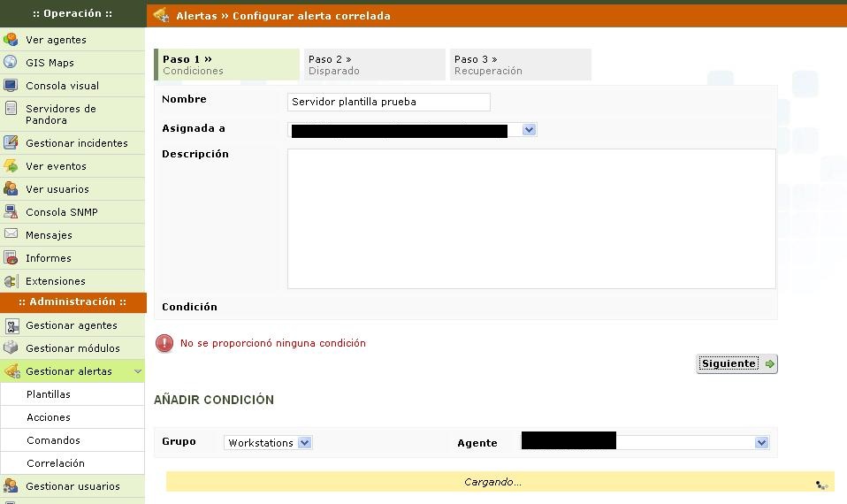The height and width of the screenshot is (504, 847).
Task: Click the Gestionar incidentes icon
Action: 11,143
